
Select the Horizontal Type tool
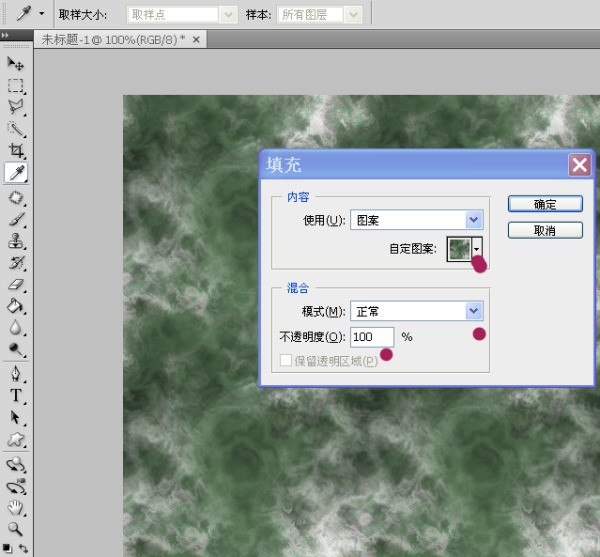pos(16,395)
